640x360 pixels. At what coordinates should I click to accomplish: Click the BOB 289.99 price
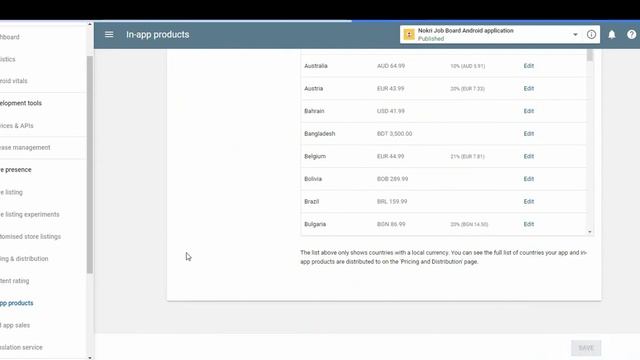pos(392,179)
